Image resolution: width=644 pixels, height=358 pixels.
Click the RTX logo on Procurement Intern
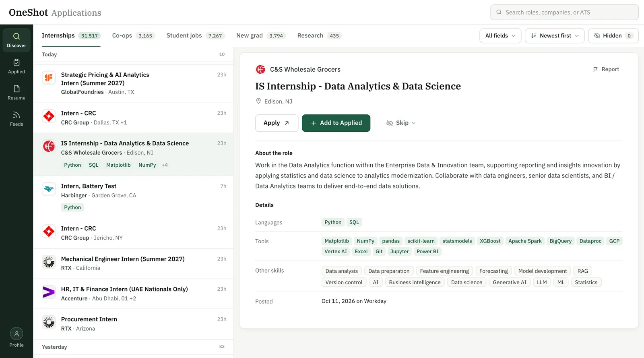pos(49,322)
